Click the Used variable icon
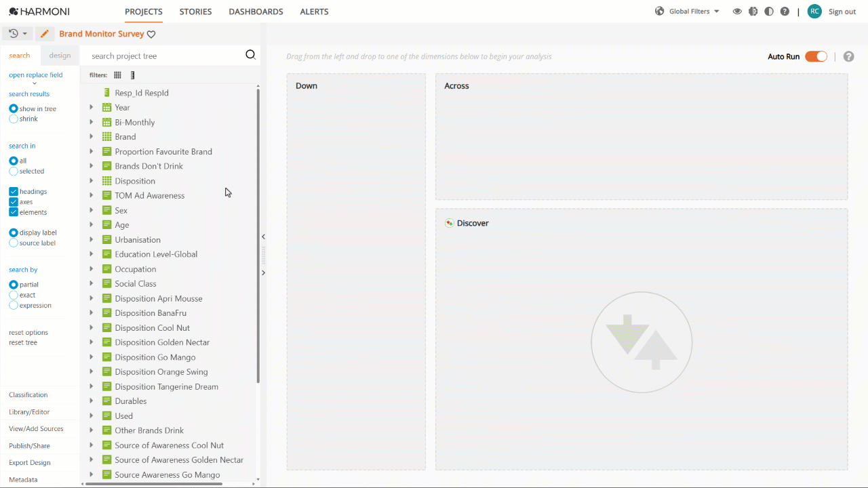 [x=106, y=415]
